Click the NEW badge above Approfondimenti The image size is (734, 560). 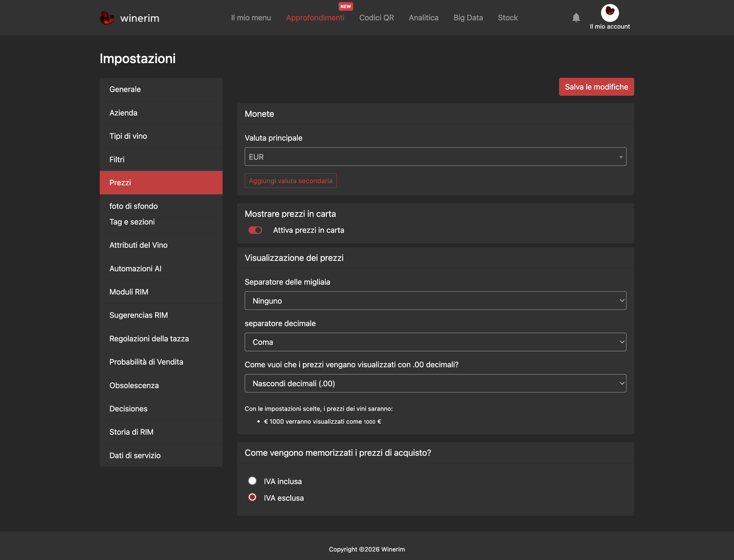pyautogui.click(x=346, y=6)
